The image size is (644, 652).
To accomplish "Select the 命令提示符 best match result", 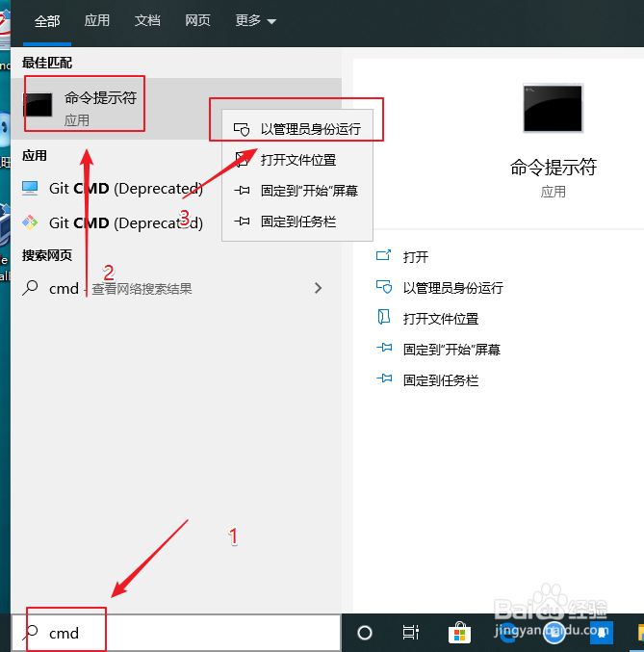I will click(x=176, y=109).
